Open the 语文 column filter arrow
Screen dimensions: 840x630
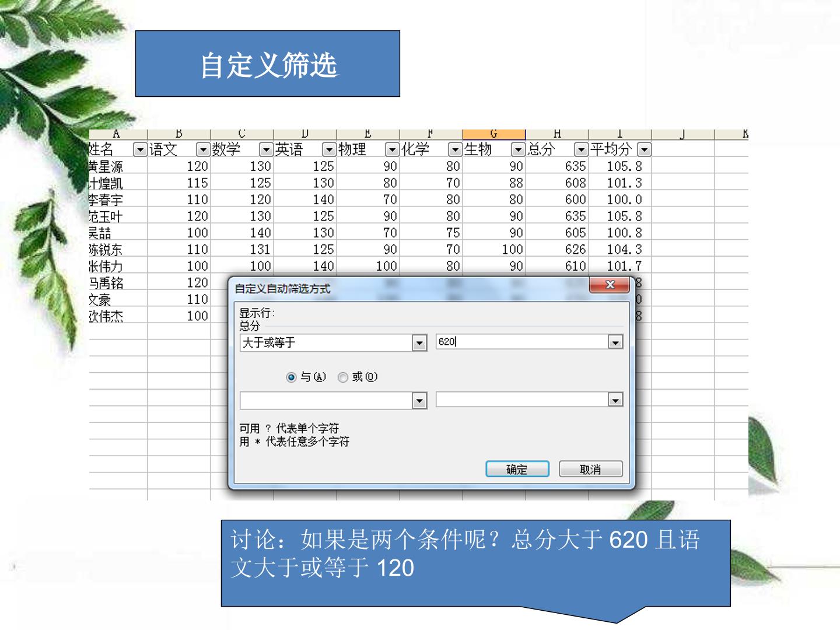click(203, 150)
